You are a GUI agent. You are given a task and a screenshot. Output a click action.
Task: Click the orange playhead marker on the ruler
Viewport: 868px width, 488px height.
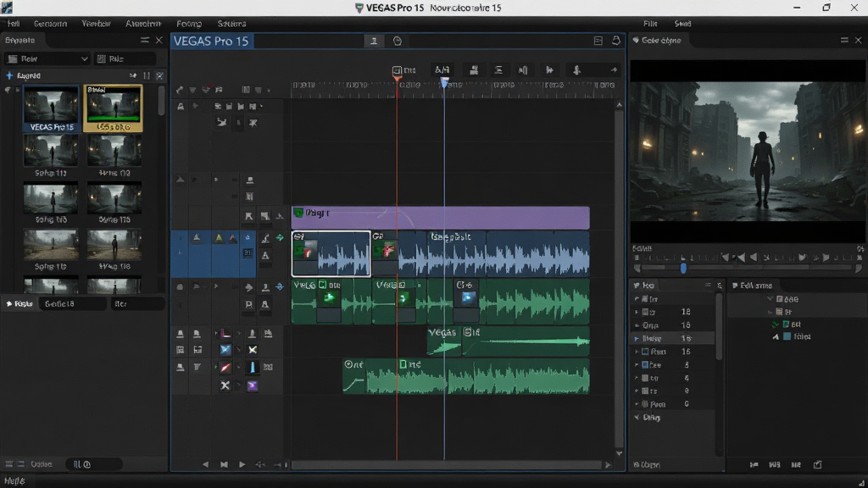(397, 79)
